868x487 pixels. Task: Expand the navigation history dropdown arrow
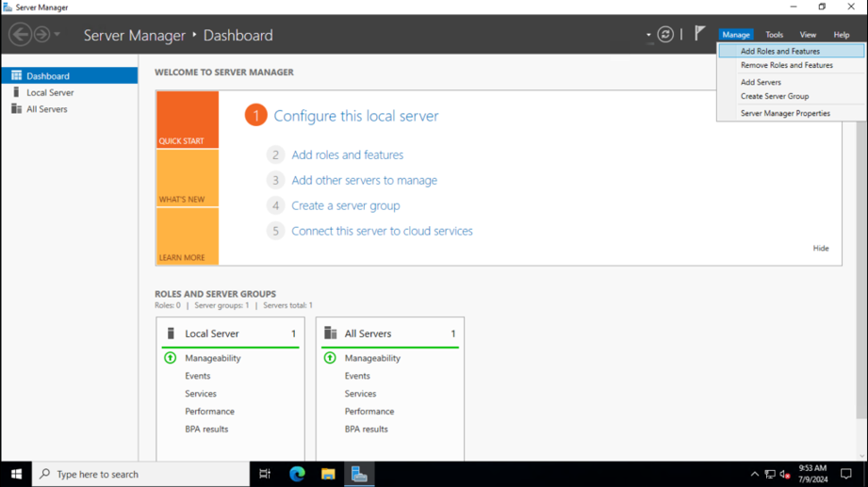57,34
